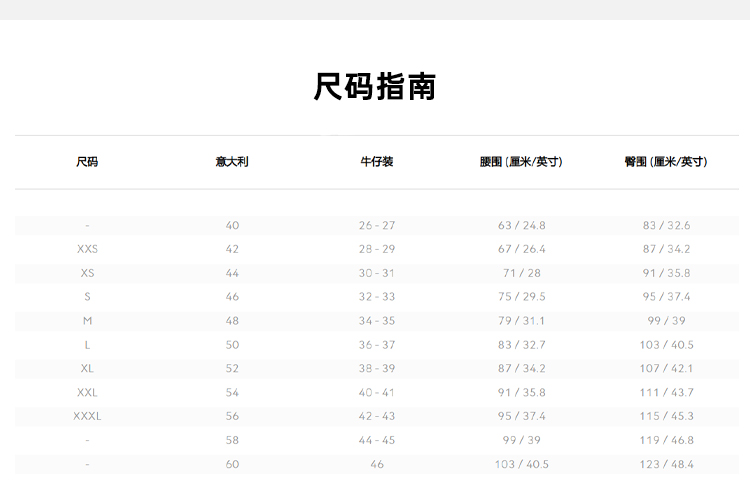750x485 pixels.
Task: Click denim size 38 - 39 cell
Action: [377, 369]
